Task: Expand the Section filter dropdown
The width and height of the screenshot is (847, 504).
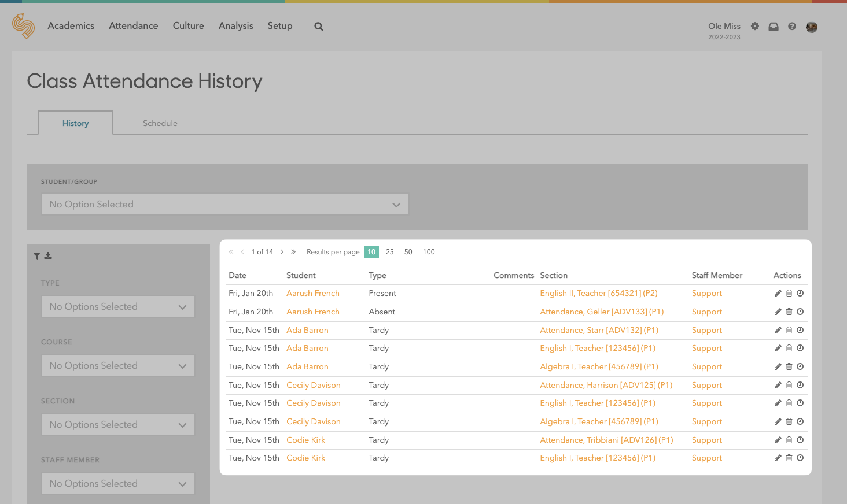Action: coord(118,424)
